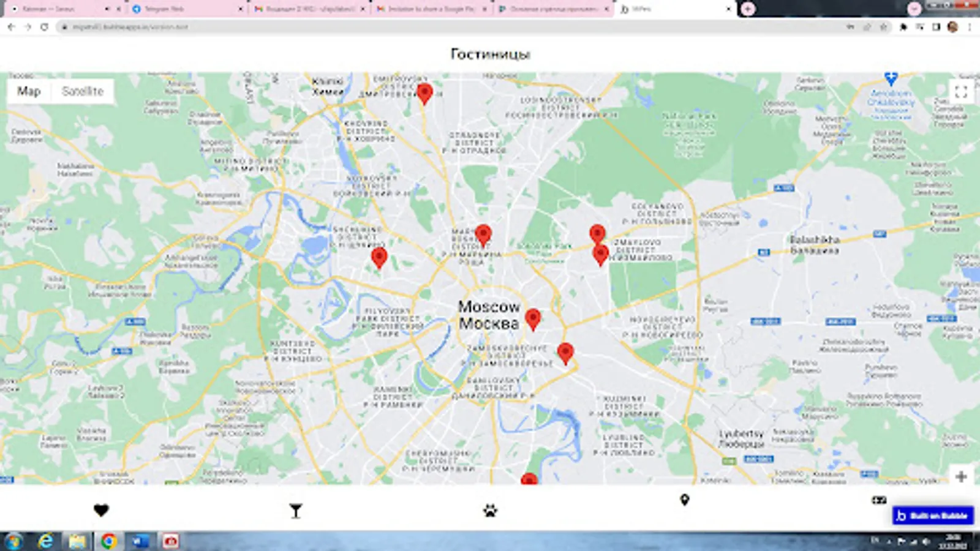Select the red pin beside the Moscow label

pyautogui.click(x=533, y=320)
